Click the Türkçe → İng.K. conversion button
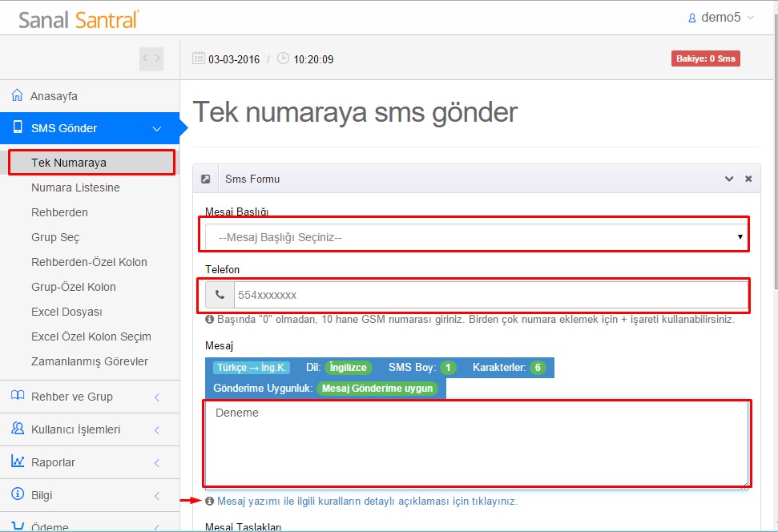 click(252, 367)
